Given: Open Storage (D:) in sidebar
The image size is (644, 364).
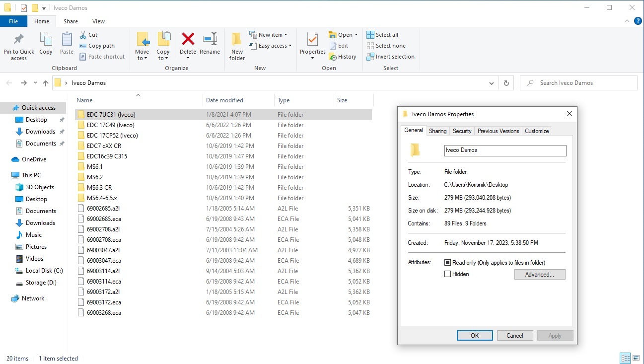Looking at the screenshot, I should pos(41,283).
